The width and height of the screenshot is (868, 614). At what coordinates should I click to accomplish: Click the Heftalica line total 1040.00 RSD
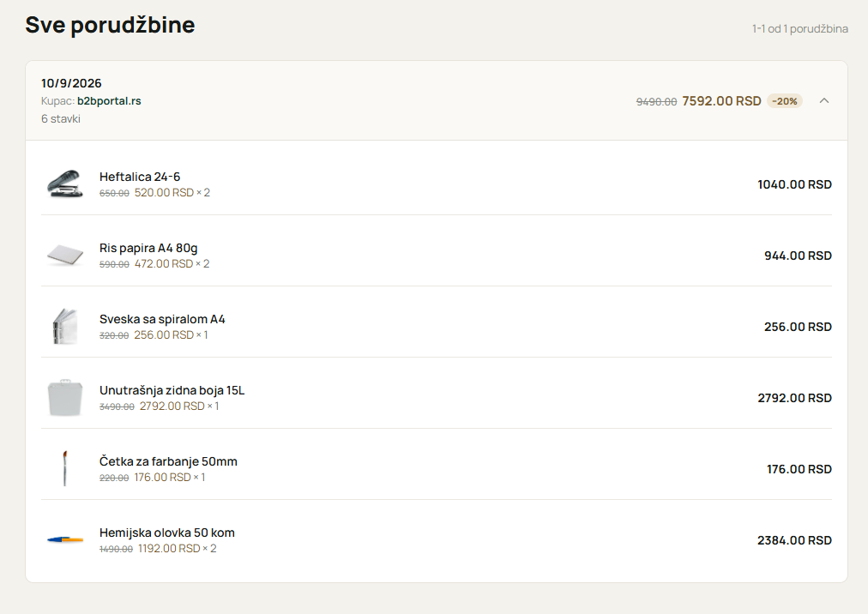794,184
